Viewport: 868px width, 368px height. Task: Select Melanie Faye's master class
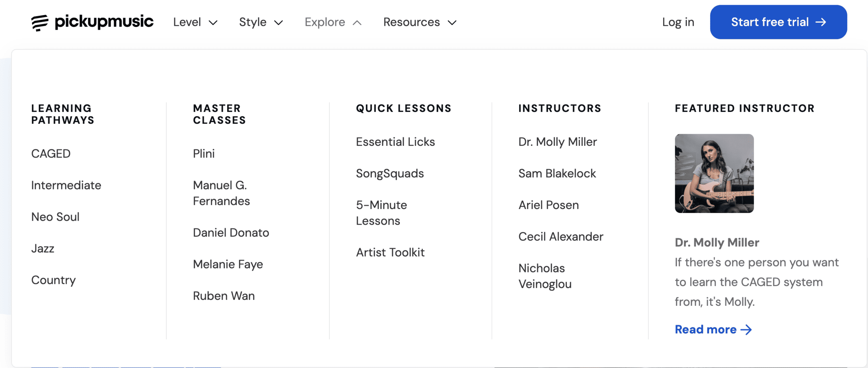[228, 264]
